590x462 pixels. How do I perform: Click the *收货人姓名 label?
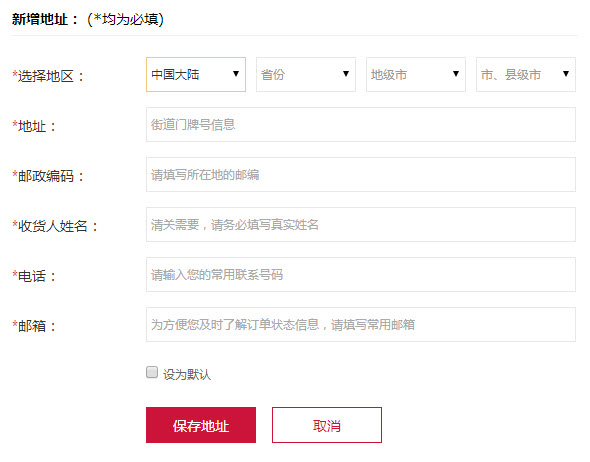point(55,226)
